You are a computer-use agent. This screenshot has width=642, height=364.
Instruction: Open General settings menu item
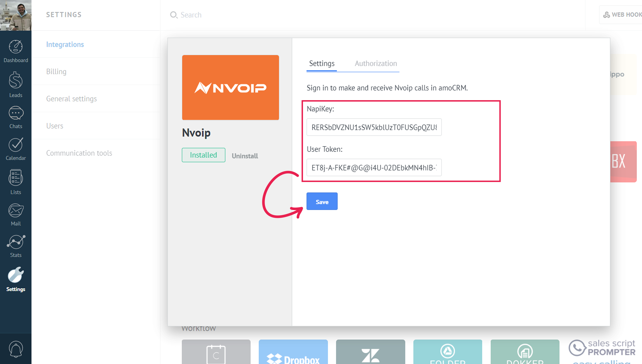71,99
